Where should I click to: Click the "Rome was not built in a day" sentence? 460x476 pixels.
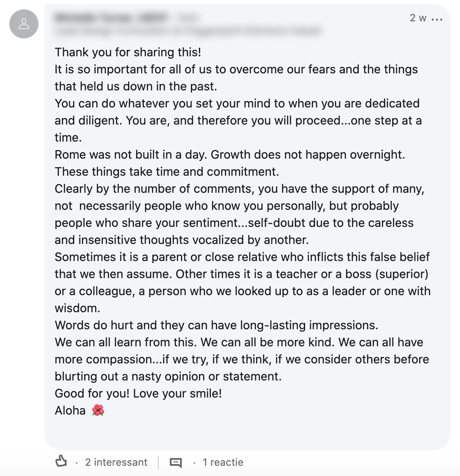(x=131, y=155)
